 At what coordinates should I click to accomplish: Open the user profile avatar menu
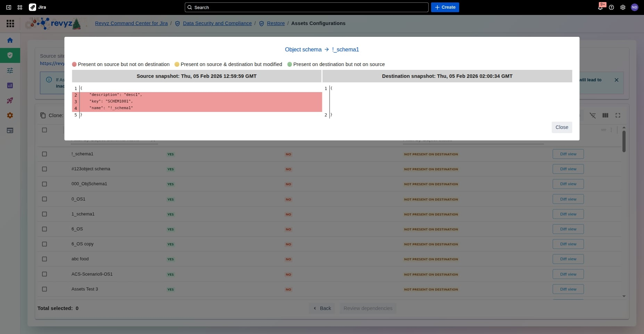pos(634,7)
